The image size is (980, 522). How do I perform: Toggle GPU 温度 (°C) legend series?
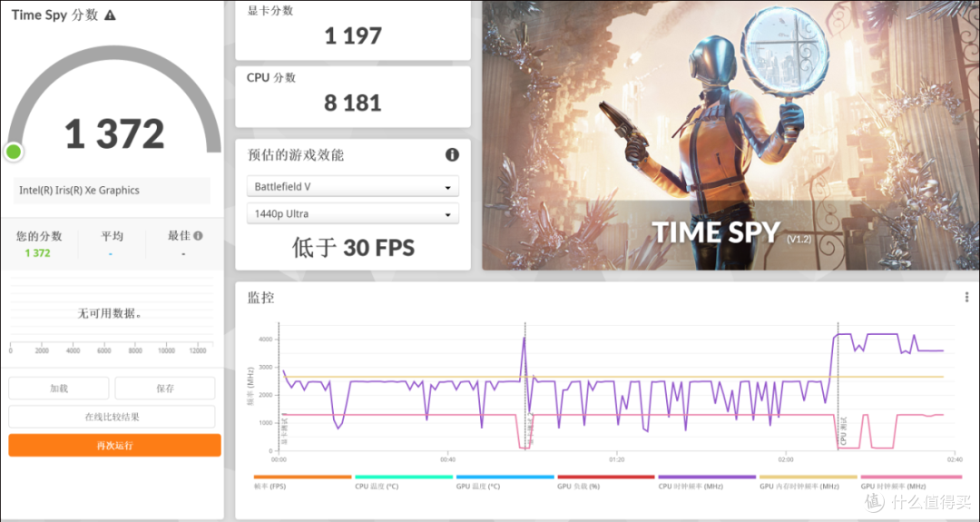pos(478,487)
